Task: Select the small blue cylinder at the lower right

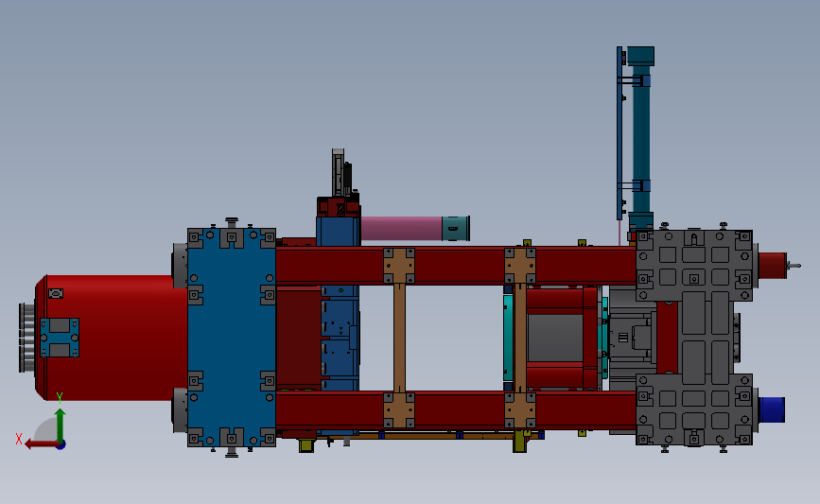Action: [x=772, y=409]
